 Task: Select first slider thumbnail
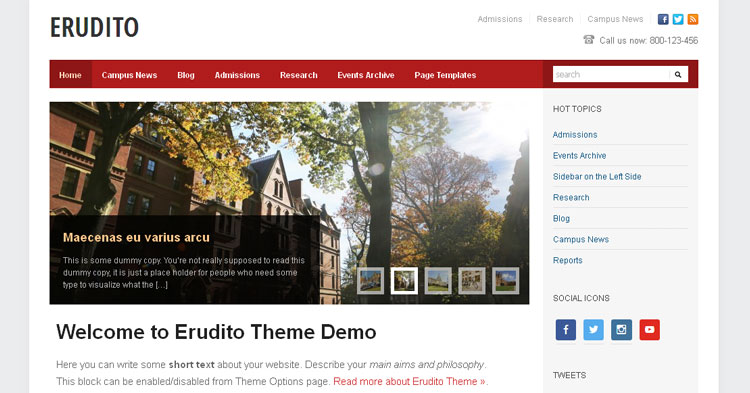pyautogui.click(x=371, y=281)
